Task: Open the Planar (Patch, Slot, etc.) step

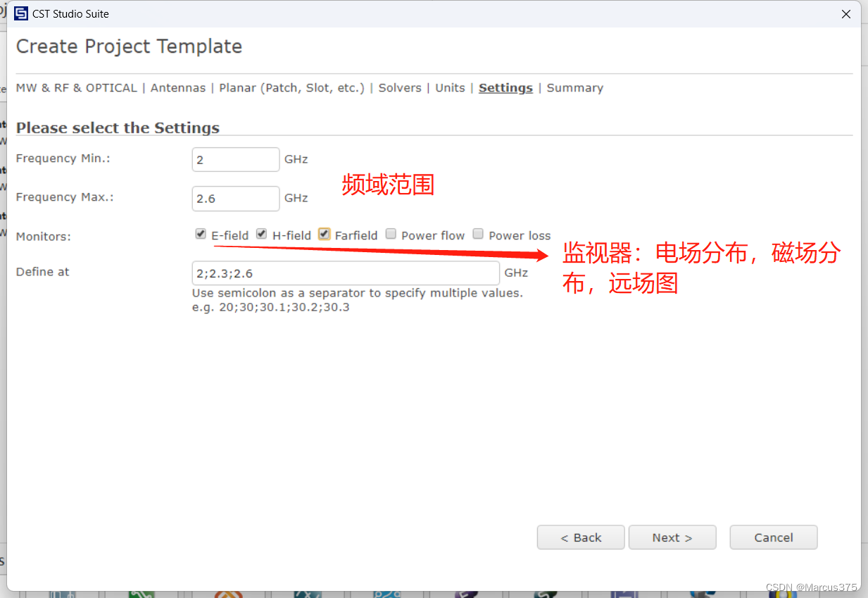Action: [x=291, y=87]
